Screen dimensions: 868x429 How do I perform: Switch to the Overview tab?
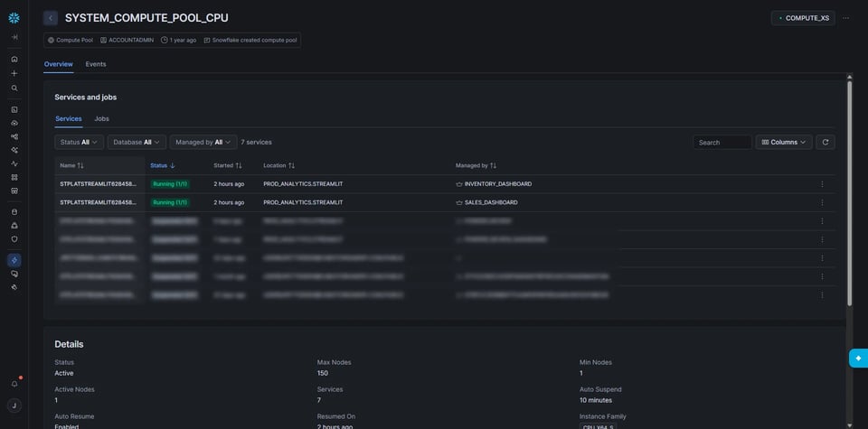[x=59, y=64]
